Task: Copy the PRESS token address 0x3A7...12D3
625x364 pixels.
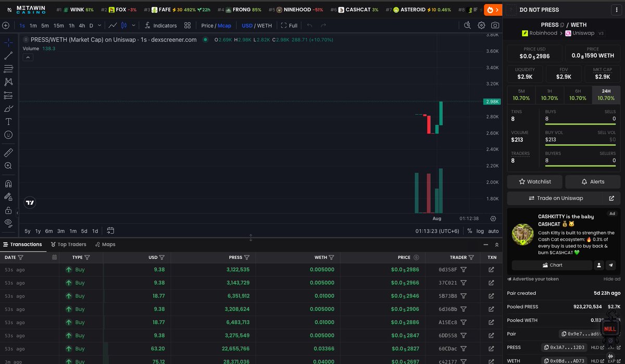Action: pyautogui.click(x=565, y=347)
